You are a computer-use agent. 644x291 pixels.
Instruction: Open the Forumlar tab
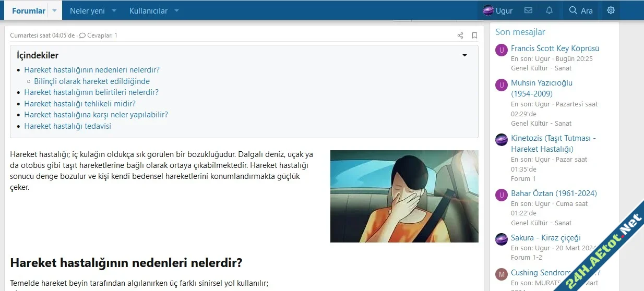pyautogui.click(x=29, y=10)
